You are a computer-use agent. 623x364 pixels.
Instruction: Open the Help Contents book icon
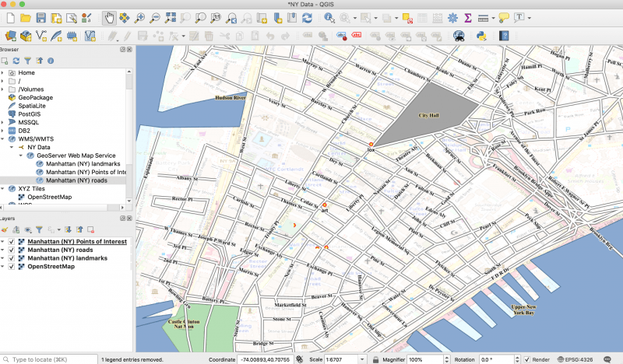pos(504,36)
